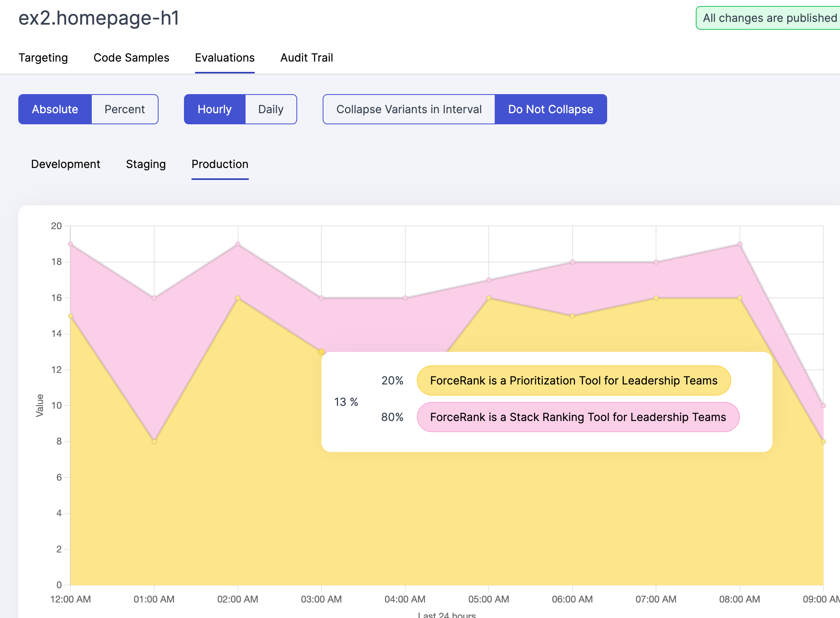Select the Do Not Collapse option

(551, 109)
